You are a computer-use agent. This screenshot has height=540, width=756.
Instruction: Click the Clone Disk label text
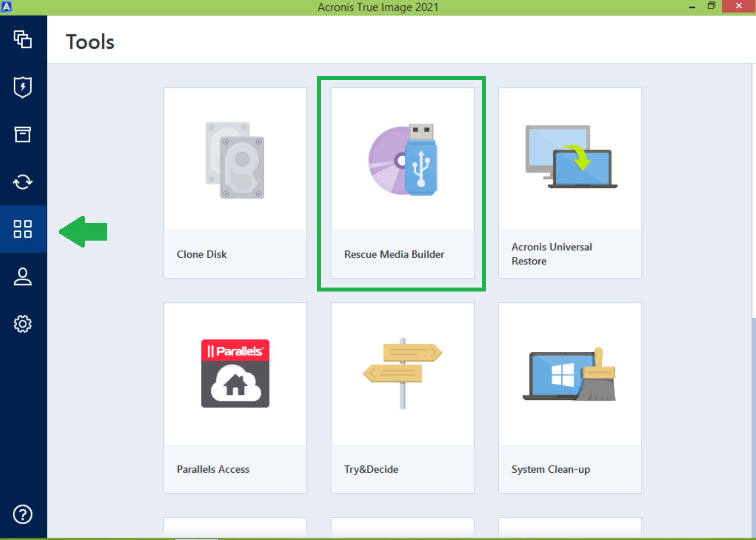(201, 254)
